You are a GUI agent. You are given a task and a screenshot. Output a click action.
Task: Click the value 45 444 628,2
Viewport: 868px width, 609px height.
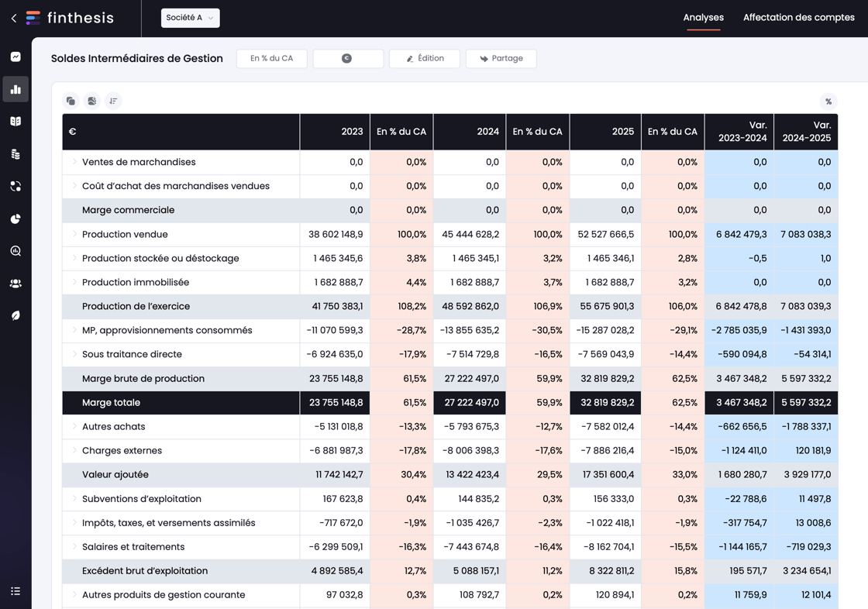click(470, 234)
